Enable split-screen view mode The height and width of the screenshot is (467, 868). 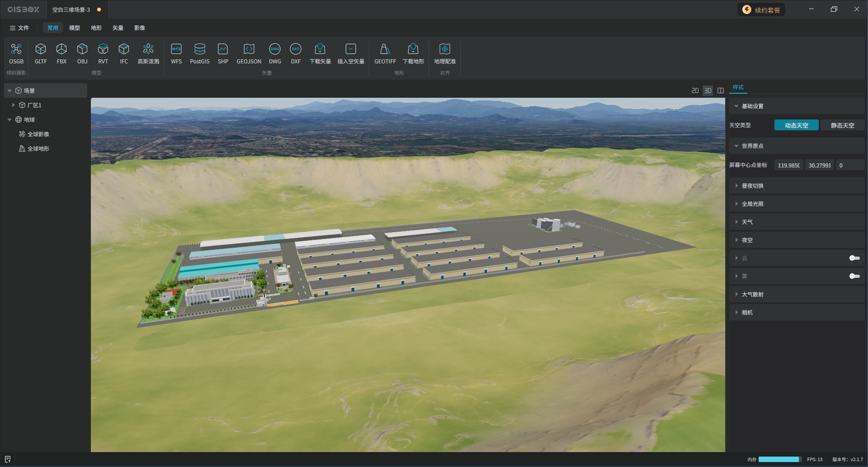(x=721, y=91)
